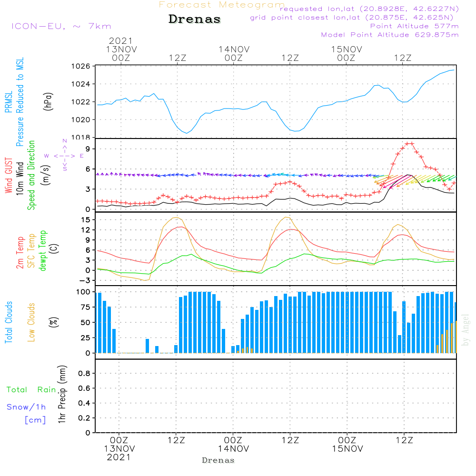
Task: Click the '(hPa)' unit label
Action: (48, 101)
